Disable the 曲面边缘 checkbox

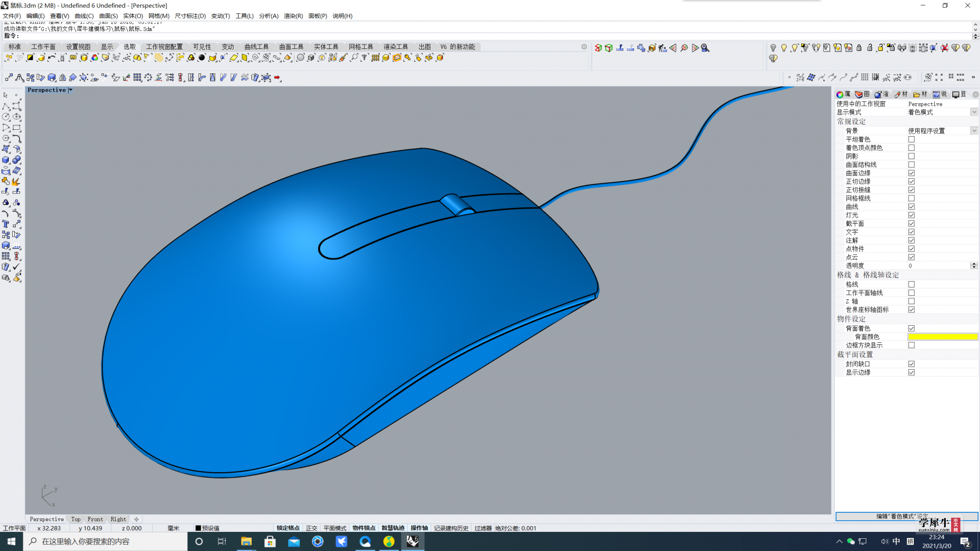911,173
